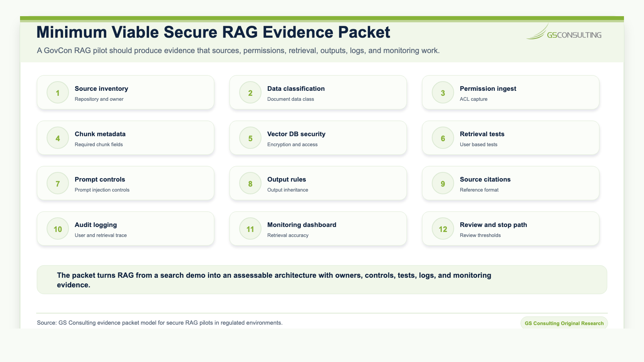Image resolution: width=644 pixels, height=362 pixels.
Task: Click the Encryption and access subtitle
Action: tap(292, 145)
